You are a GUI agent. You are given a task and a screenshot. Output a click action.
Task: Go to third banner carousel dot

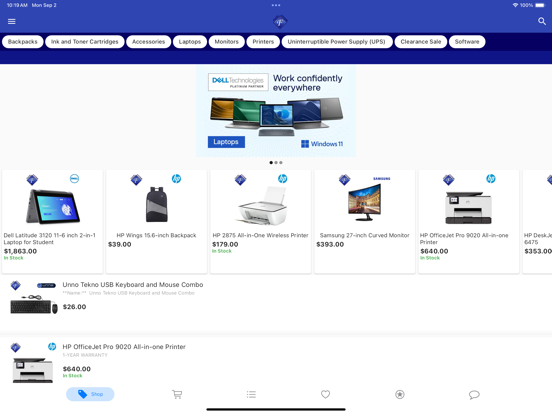click(x=281, y=163)
